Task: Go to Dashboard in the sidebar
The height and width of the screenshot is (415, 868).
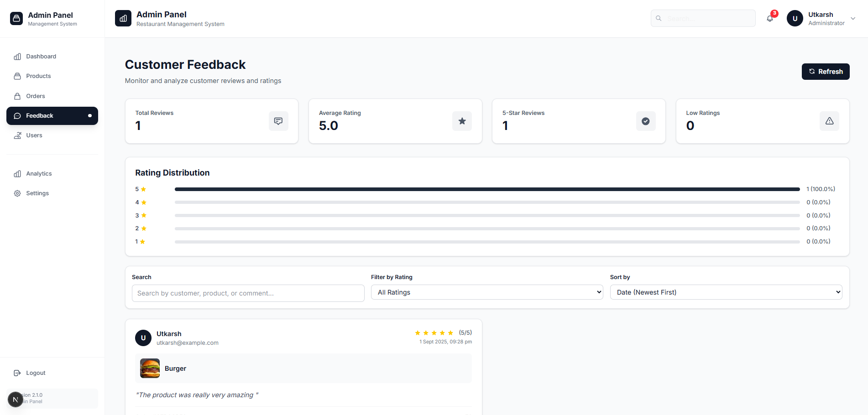Action: [41, 57]
